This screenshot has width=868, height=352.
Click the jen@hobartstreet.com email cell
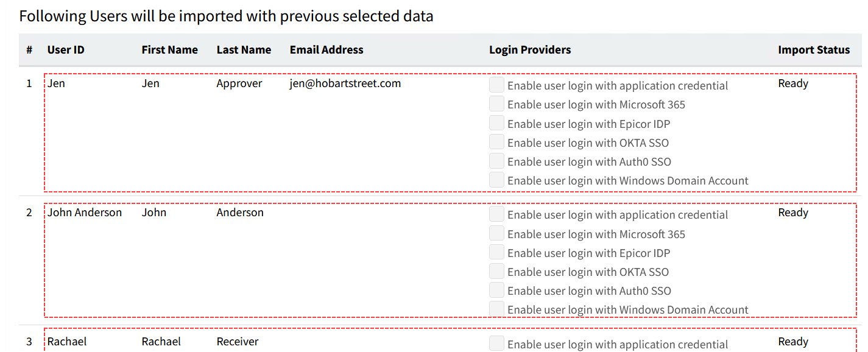pos(345,83)
